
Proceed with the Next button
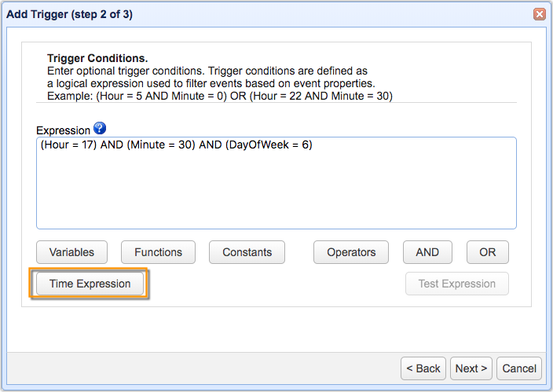pos(471,368)
